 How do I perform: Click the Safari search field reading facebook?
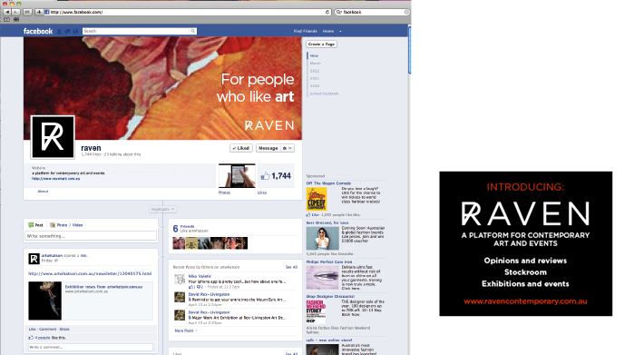(x=373, y=13)
